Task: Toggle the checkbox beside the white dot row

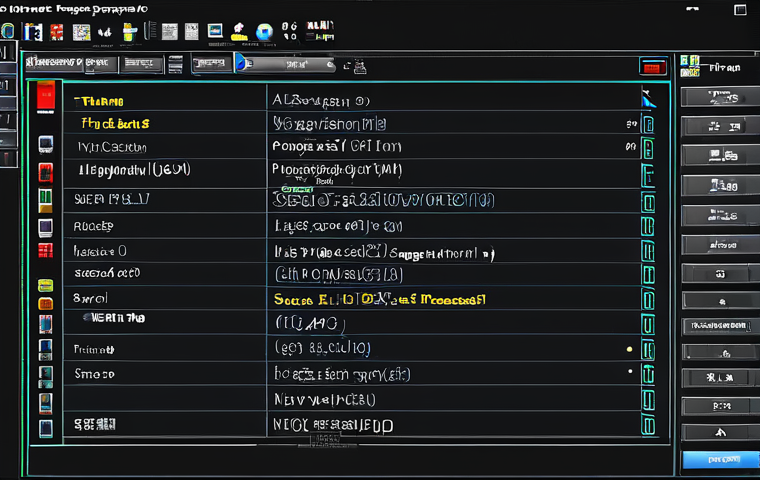Action: tap(648, 374)
